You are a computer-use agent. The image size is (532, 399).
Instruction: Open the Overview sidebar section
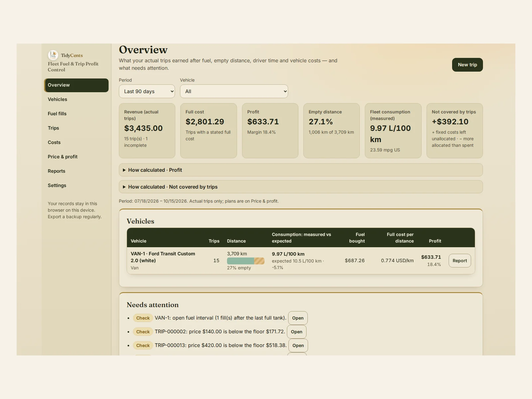pos(76,85)
